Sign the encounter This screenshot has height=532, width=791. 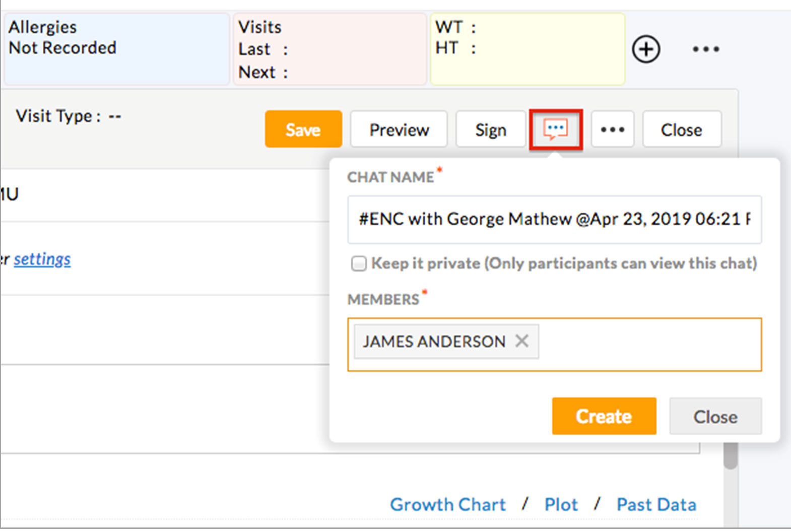pyautogui.click(x=490, y=130)
